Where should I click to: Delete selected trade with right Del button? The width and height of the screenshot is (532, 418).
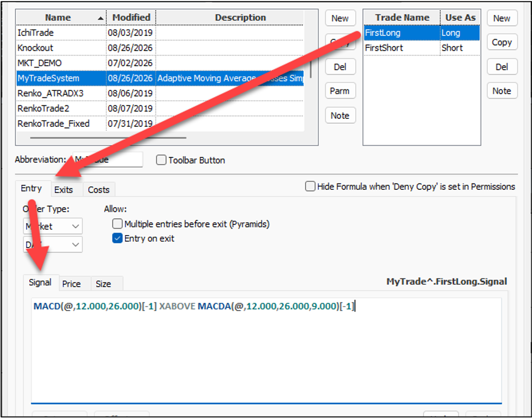[502, 67]
